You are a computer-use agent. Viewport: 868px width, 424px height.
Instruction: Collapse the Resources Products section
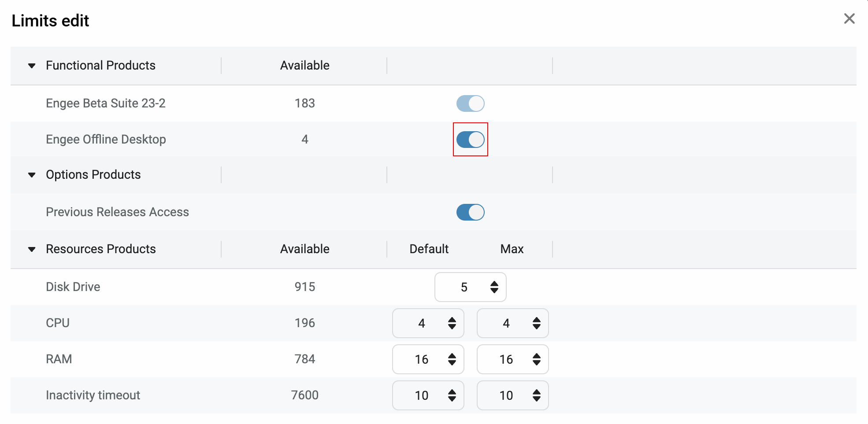point(32,249)
